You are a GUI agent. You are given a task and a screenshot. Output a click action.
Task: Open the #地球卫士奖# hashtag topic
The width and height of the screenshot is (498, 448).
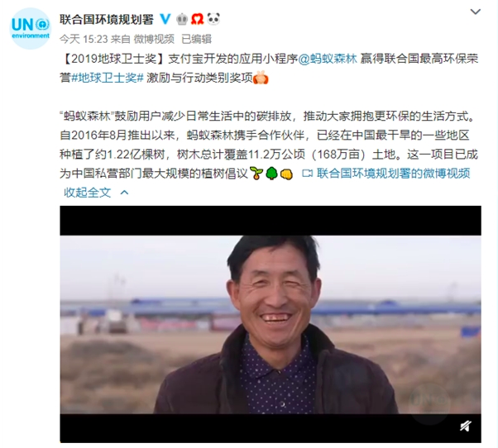pos(108,78)
